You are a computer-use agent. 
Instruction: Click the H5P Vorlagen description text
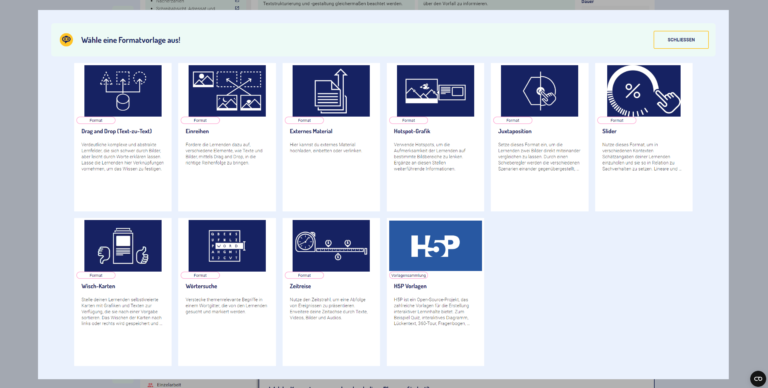pyautogui.click(x=432, y=311)
